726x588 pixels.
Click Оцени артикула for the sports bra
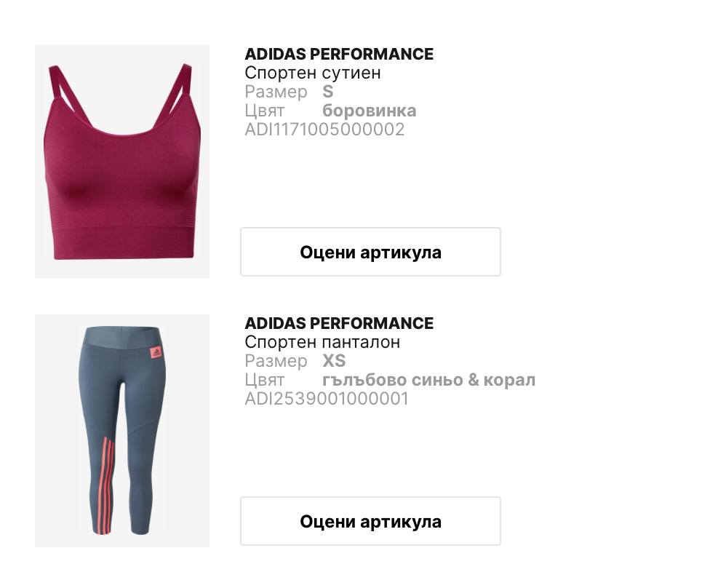(x=370, y=252)
